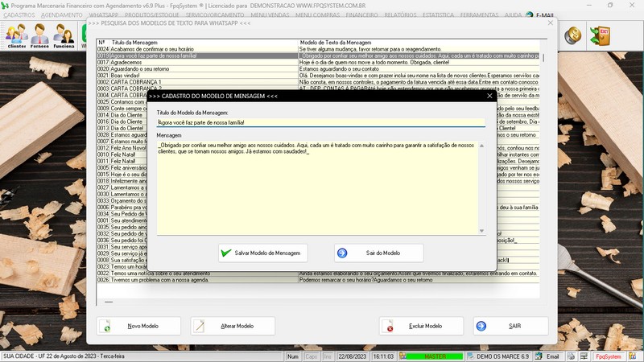Screen dimensions: 644x362
Task: Click Novo Modelo button
Action: (138, 326)
